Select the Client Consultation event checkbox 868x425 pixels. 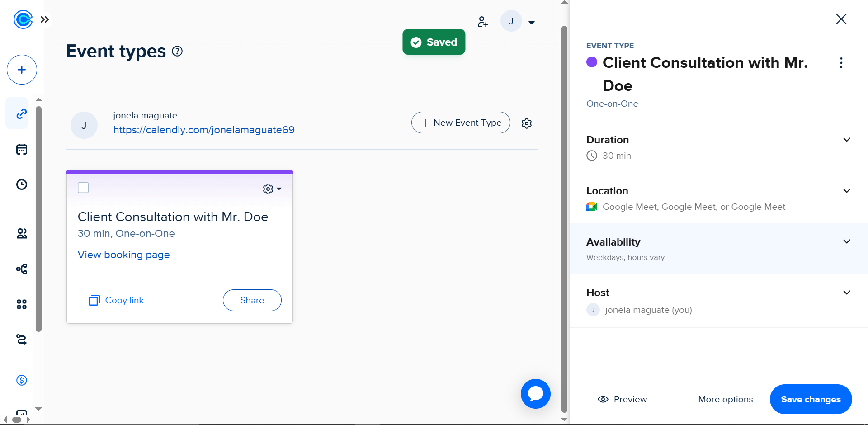tap(83, 188)
